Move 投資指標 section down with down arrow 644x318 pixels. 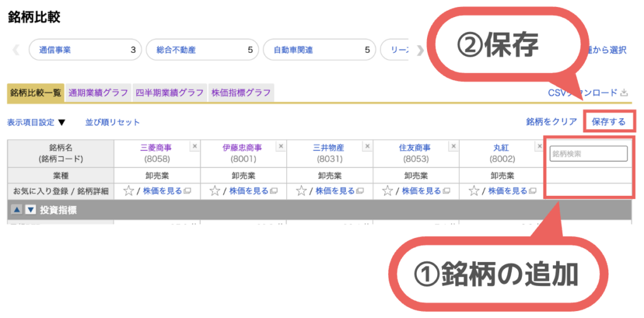tap(30, 210)
